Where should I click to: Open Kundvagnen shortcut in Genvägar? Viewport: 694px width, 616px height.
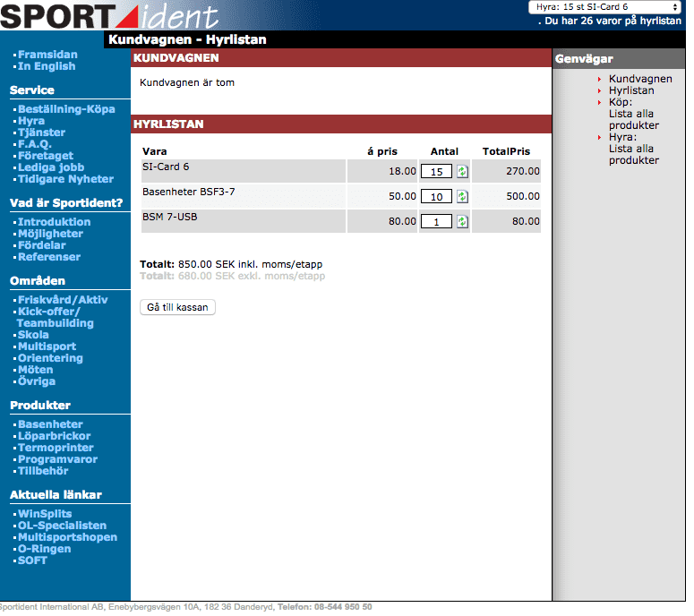[x=640, y=79]
